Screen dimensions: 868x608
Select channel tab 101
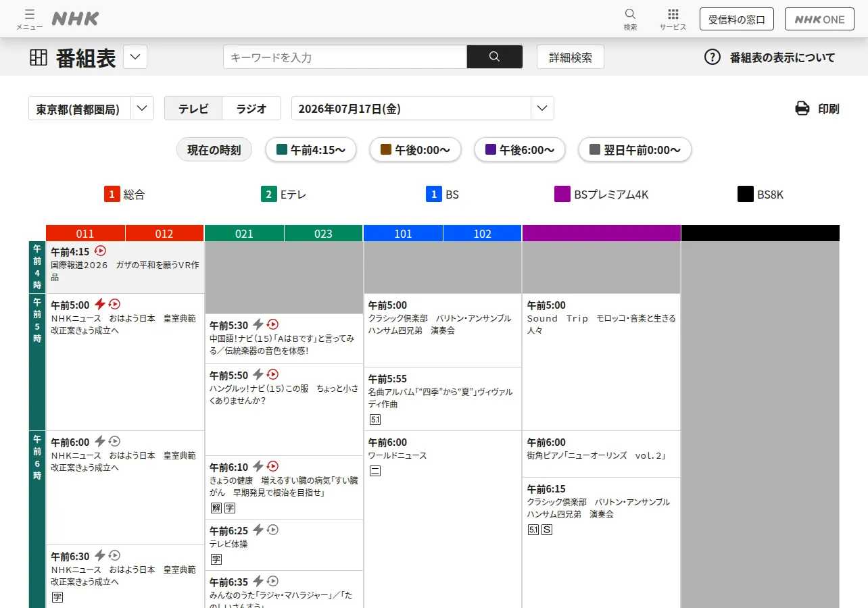[403, 234]
